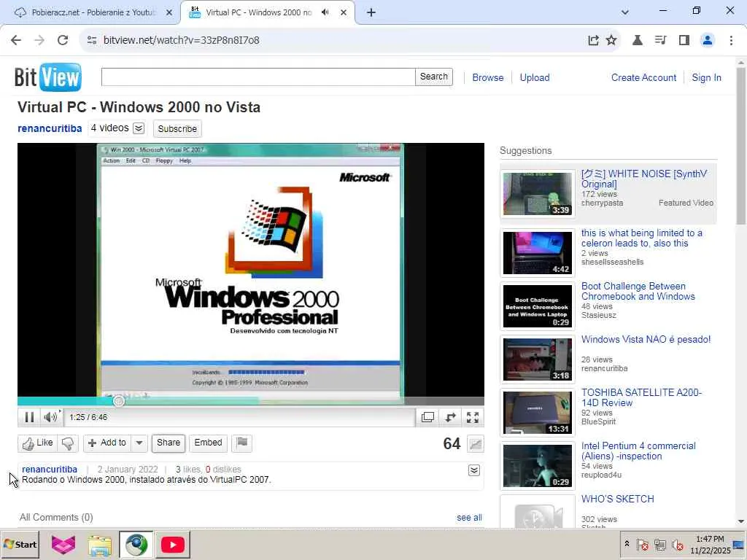This screenshot has width=747, height=560.
Task: Open the Embed code panel
Action: coord(208,443)
